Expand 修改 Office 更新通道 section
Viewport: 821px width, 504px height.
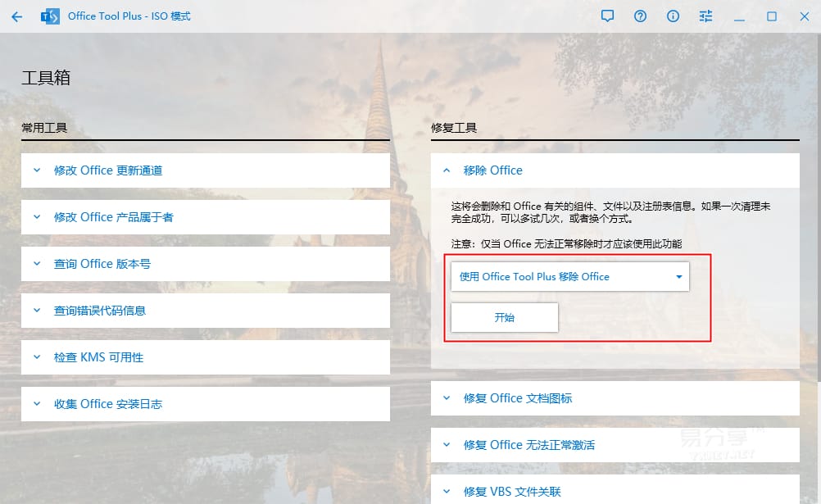tap(205, 170)
